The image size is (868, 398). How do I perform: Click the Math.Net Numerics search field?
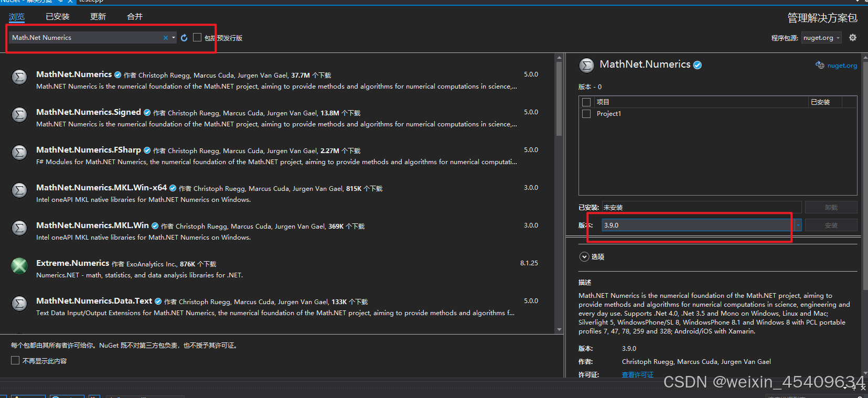(87, 38)
